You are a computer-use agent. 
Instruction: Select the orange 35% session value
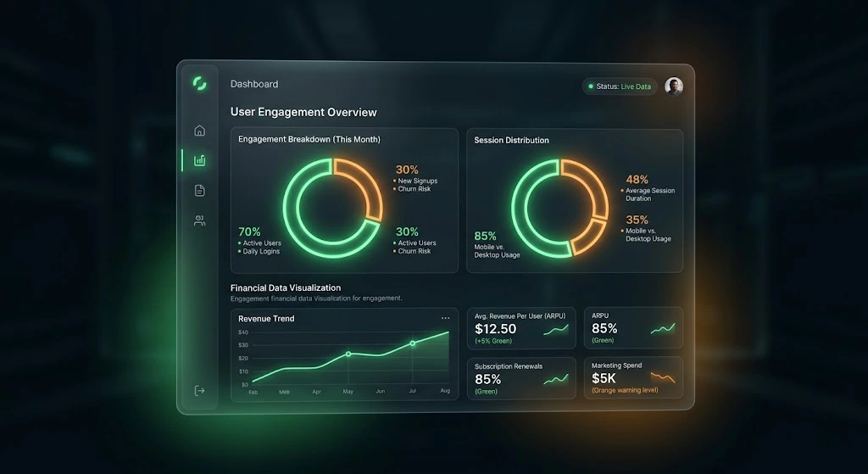[637, 220]
